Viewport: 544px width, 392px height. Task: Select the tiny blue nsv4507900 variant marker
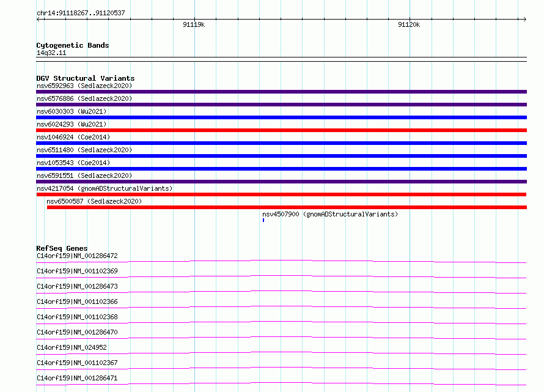[x=263, y=220]
